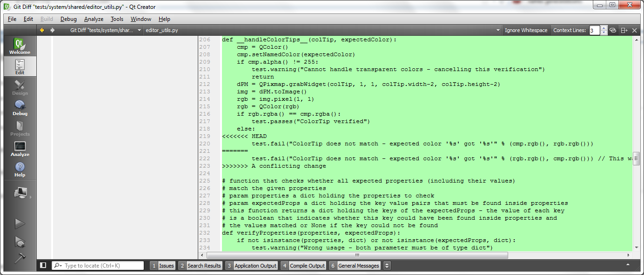Open the Git Diff document dropdown
The width and height of the screenshot is (644, 275).
[x=140, y=30]
